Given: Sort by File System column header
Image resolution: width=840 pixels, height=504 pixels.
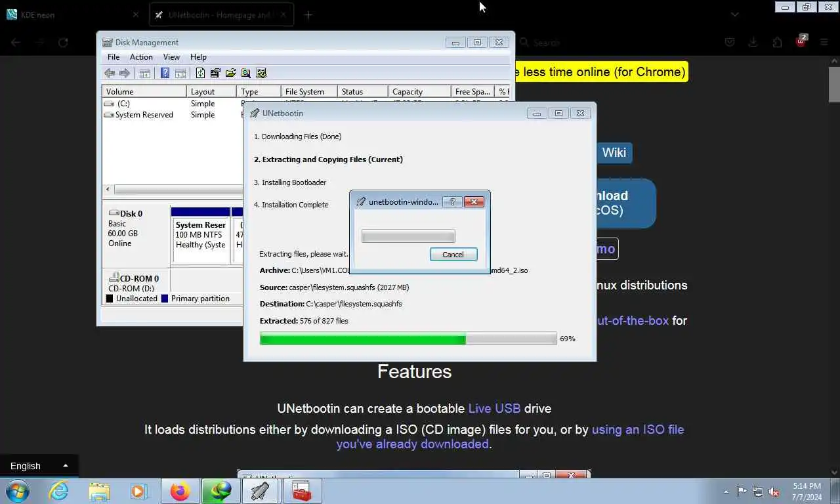Looking at the screenshot, I should [309, 92].
